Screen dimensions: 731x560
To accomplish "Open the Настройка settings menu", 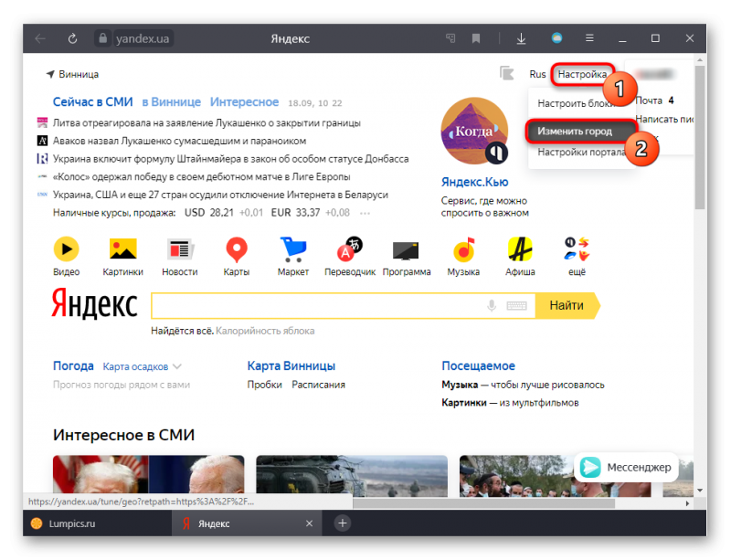I will click(582, 74).
